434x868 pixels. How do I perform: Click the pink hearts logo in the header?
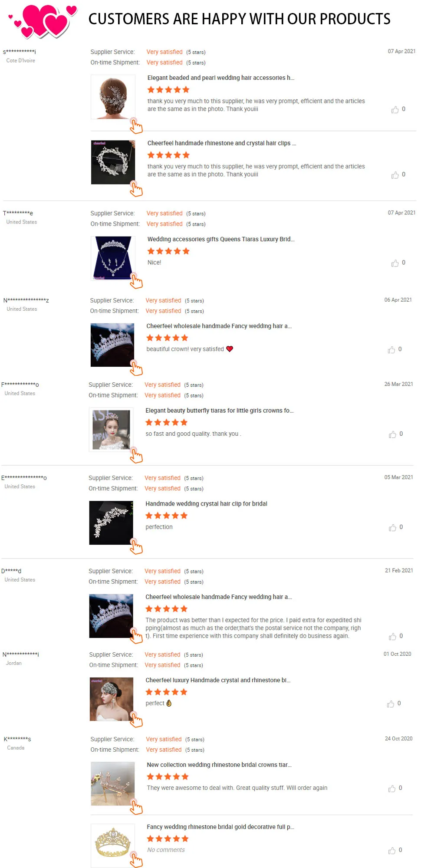tap(43, 20)
